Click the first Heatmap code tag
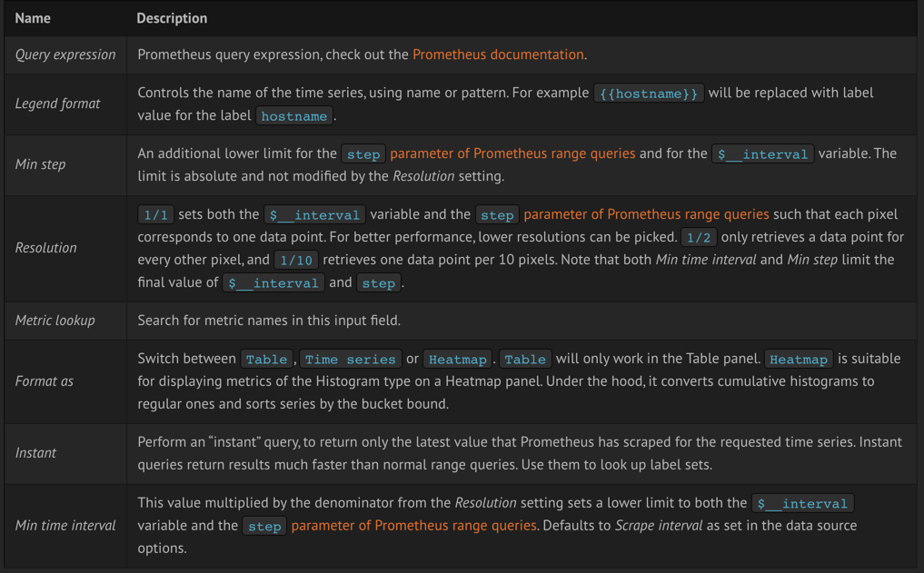924x573 pixels. 458,359
